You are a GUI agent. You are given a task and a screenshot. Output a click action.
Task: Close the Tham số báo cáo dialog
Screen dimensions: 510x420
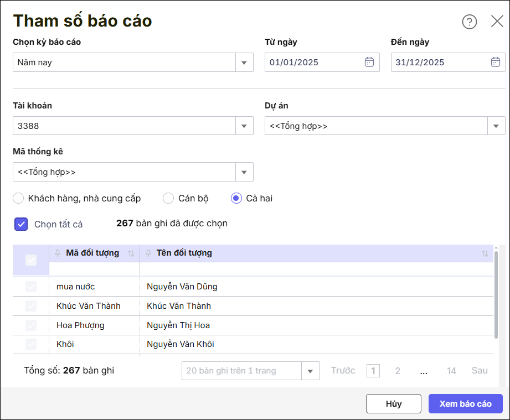tap(497, 22)
